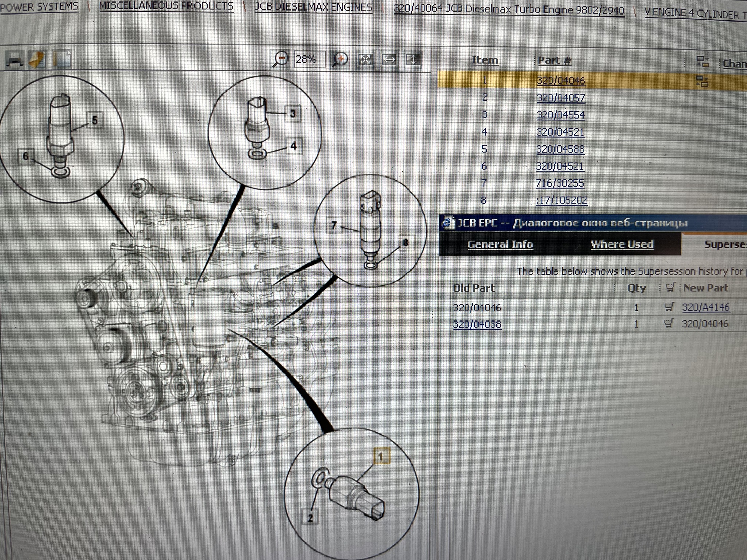Viewport: 747px width, 560px height.
Task: Click the zoom in magnifier icon
Action: tap(340, 59)
